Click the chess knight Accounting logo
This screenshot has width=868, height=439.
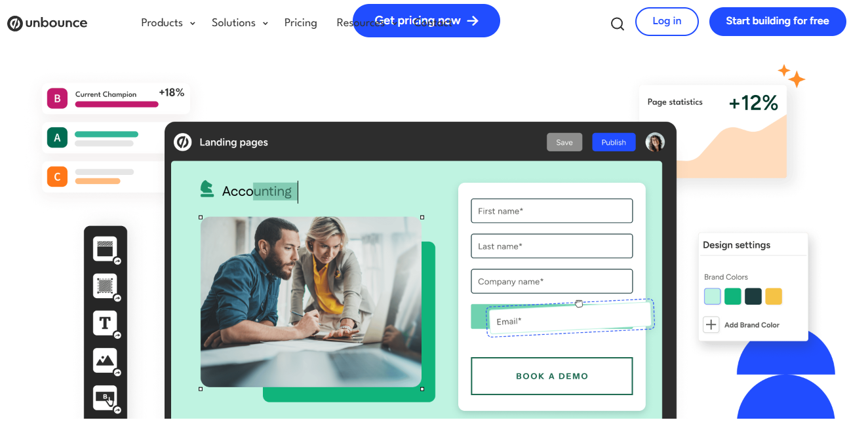click(x=207, y=189)
